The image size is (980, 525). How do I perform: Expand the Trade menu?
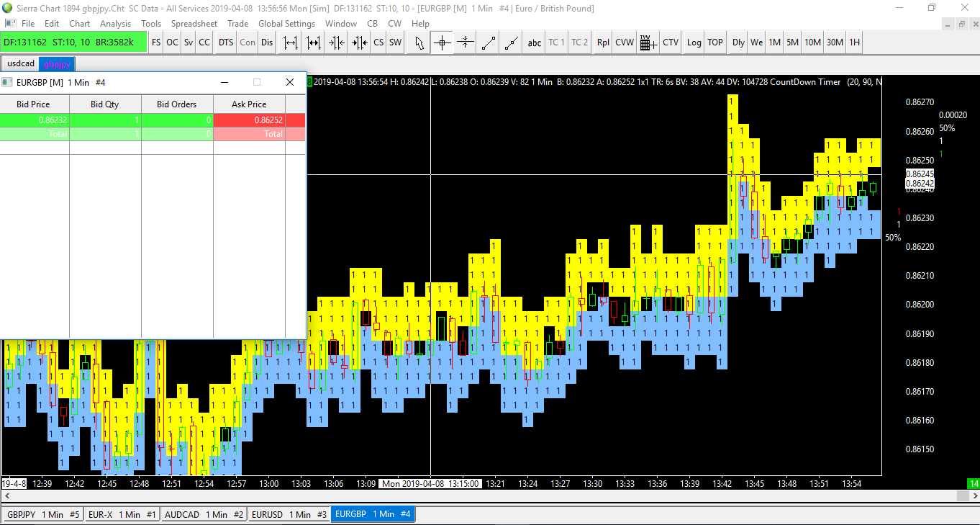[237, 24]
